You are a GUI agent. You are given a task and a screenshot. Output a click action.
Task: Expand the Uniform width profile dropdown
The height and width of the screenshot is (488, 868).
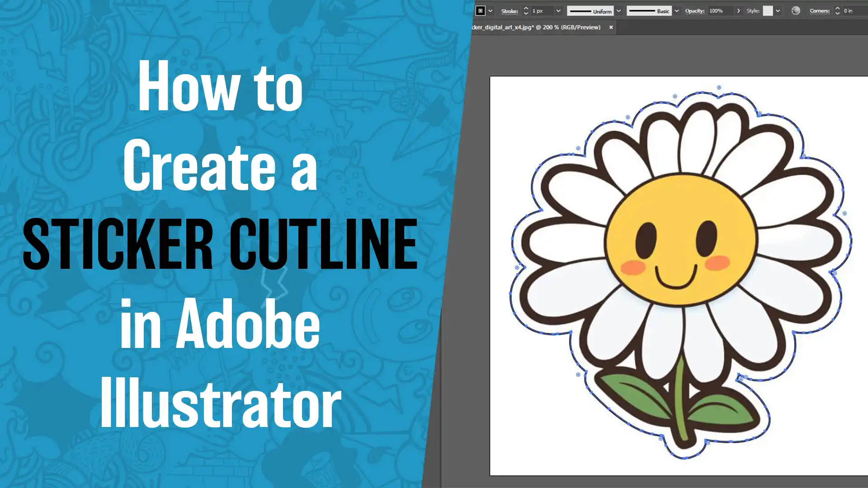[x=619, y=11]
